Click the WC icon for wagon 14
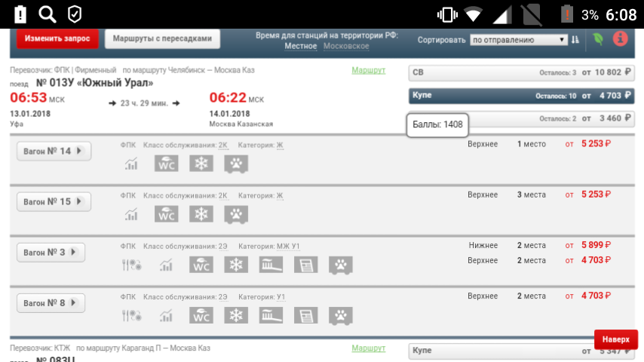Screen dimensions: 644x362 coord(167,164)
